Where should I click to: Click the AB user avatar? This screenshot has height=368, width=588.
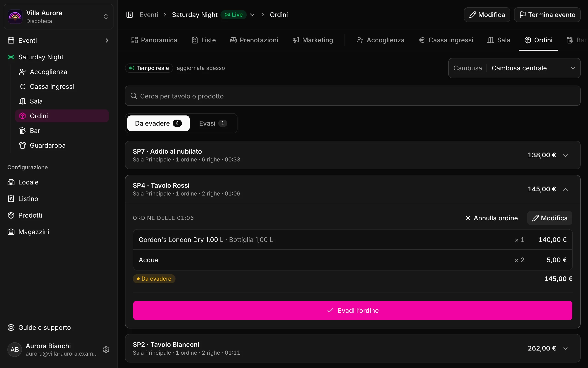(x=15, y=350)
